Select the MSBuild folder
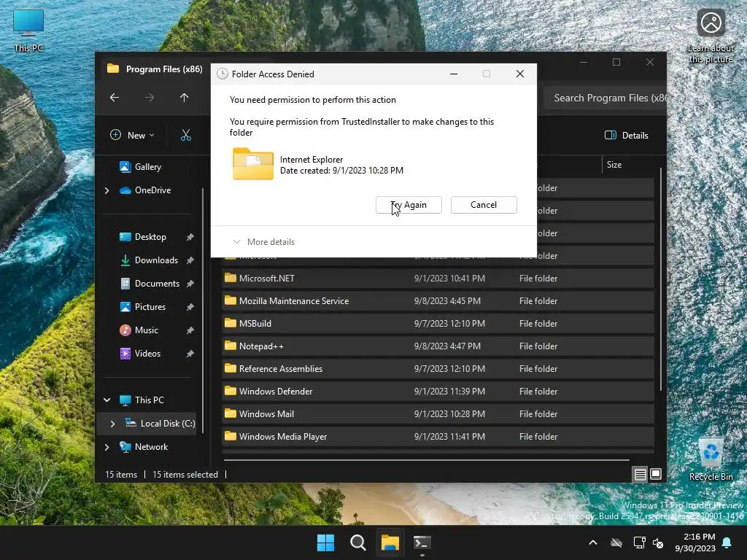 tap(438, 323)
